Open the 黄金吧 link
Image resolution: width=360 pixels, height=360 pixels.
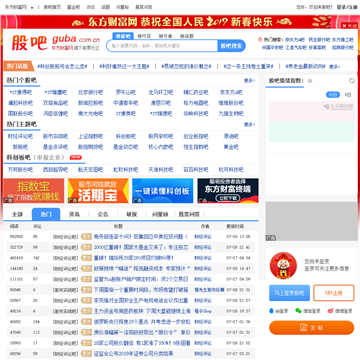click(x=231, y=147)
